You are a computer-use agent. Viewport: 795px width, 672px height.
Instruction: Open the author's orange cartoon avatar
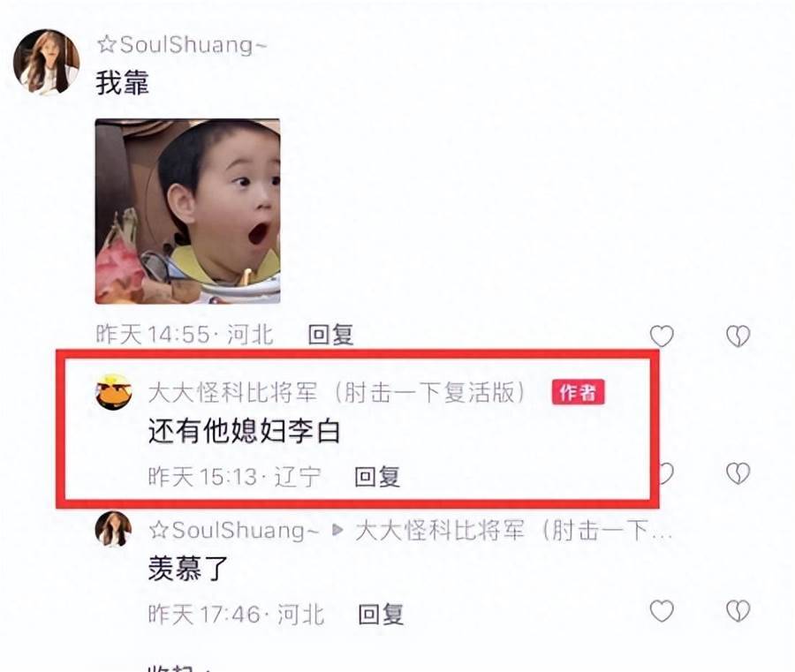click(114, 392)
